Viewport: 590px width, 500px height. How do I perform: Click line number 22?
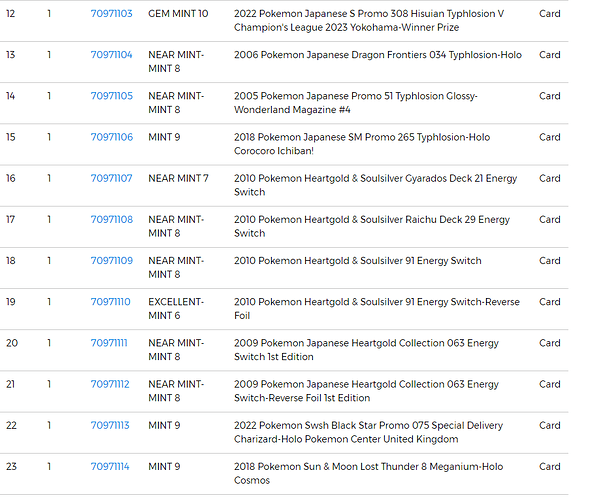pyautogui.click(x=11, y=426)
